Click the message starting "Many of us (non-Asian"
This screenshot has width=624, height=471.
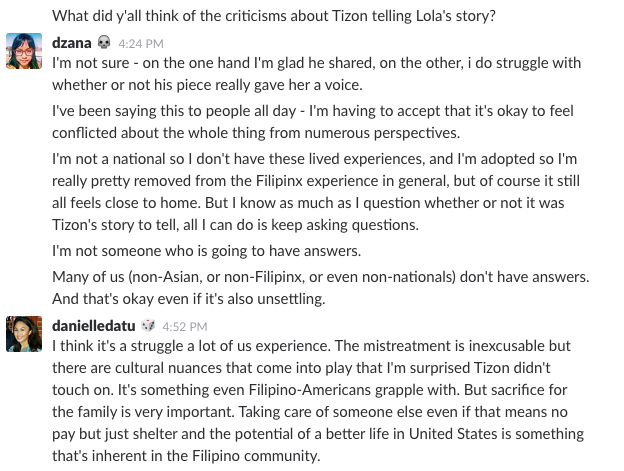tap(321, 288)
